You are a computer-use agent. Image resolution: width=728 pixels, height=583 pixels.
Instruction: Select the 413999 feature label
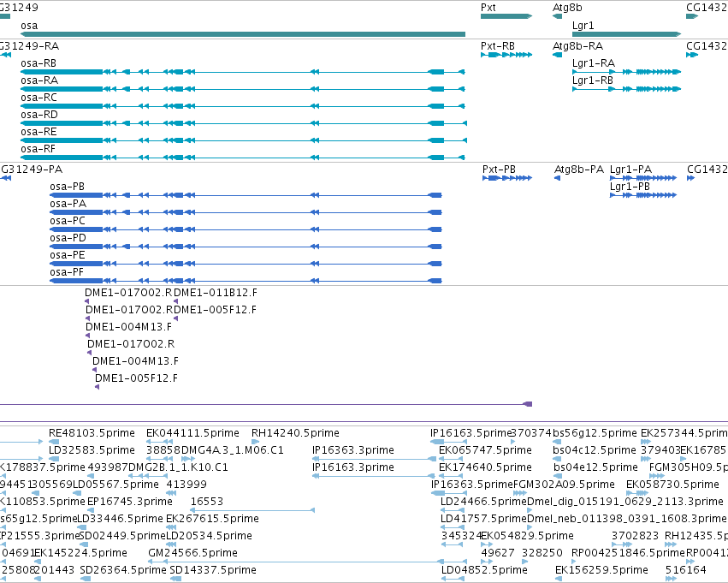pyautogui.click(x=186, y=485)
